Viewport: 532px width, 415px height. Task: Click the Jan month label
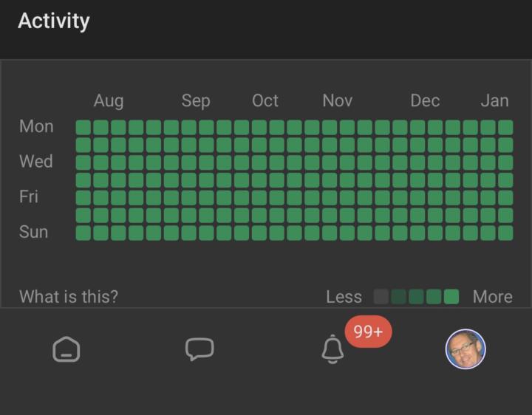[x=494, y=101]
